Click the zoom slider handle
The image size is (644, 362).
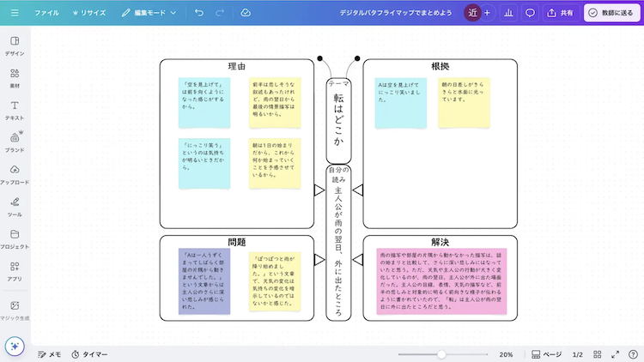[441, 354]
